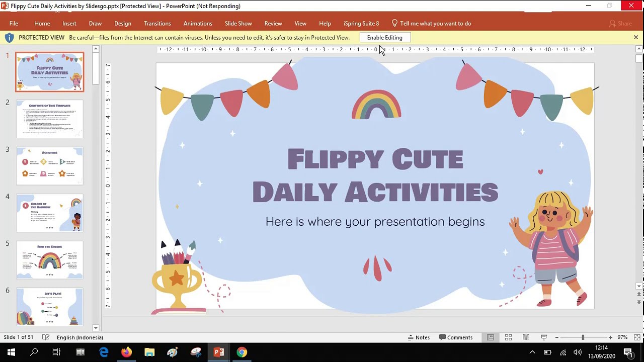Select slide 4 Colors of the Rainbow thumbnail

tap(50, 213)
